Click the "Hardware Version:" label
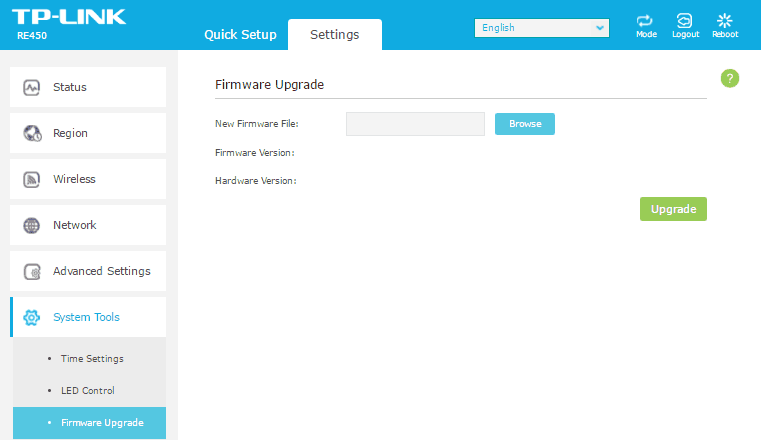 (x=256, y=180)
